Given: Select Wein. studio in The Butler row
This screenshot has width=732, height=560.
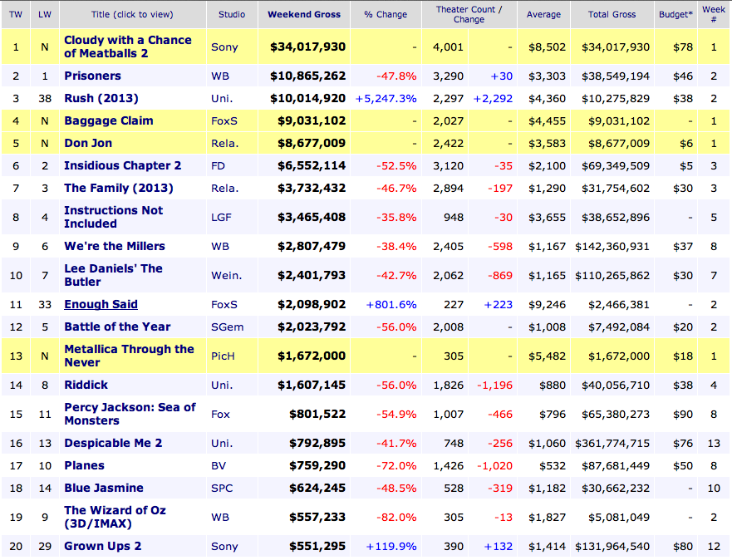Looking at the screenshot, I should [x=227, y=275].
